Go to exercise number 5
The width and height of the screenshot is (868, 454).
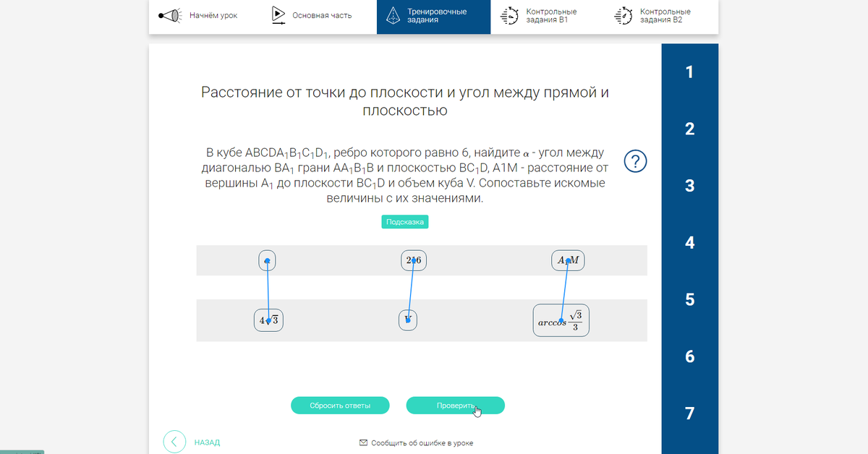click(689, 299)
